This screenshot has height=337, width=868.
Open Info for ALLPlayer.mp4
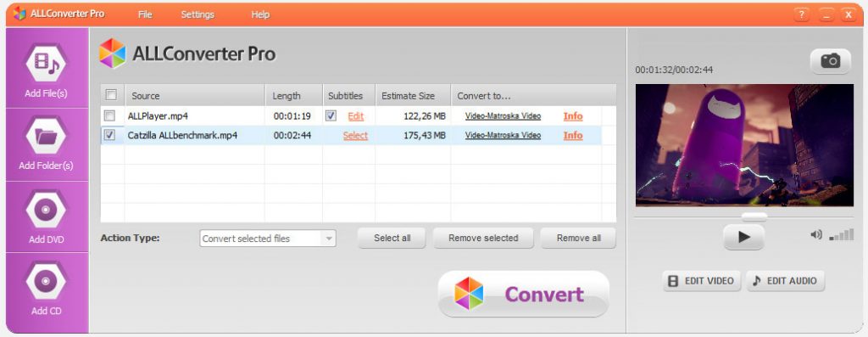pos(573,115)
